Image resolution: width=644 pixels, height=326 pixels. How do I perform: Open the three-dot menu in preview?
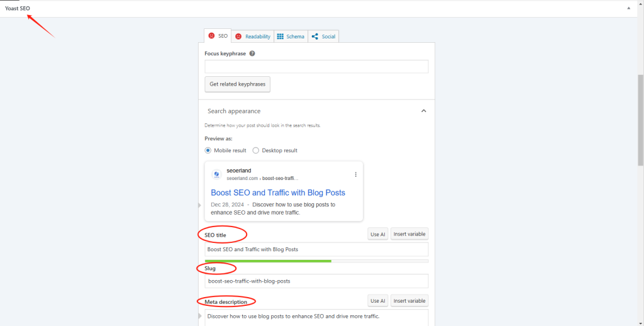tap(356, 174)
